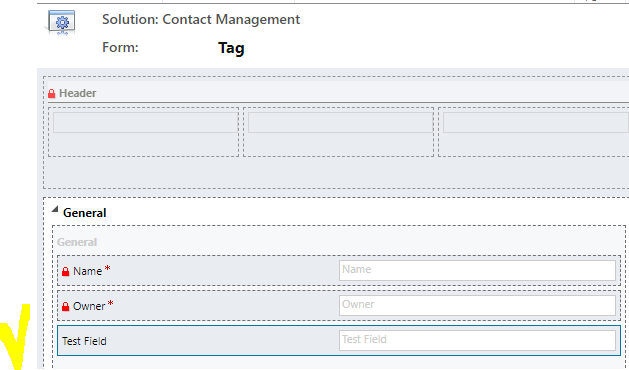Viewport: 629px width, 370px height.
Task: Select the General tab title
Action: point(85,213)
